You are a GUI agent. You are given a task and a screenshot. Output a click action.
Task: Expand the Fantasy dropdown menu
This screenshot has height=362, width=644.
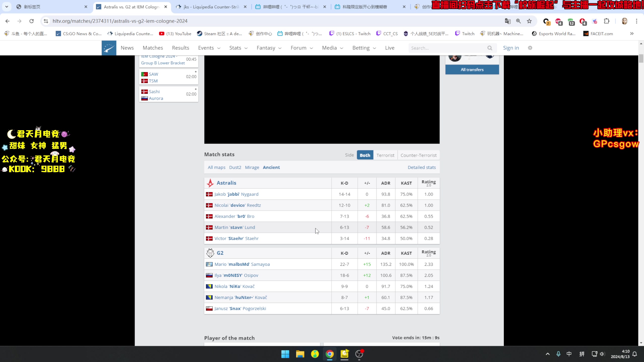(x=269, y=48)
